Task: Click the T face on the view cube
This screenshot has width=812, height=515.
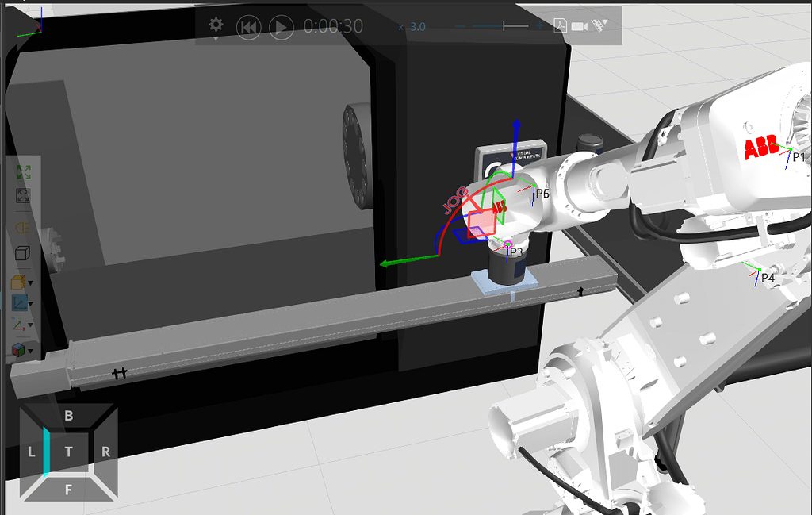Action: point(69,451)
